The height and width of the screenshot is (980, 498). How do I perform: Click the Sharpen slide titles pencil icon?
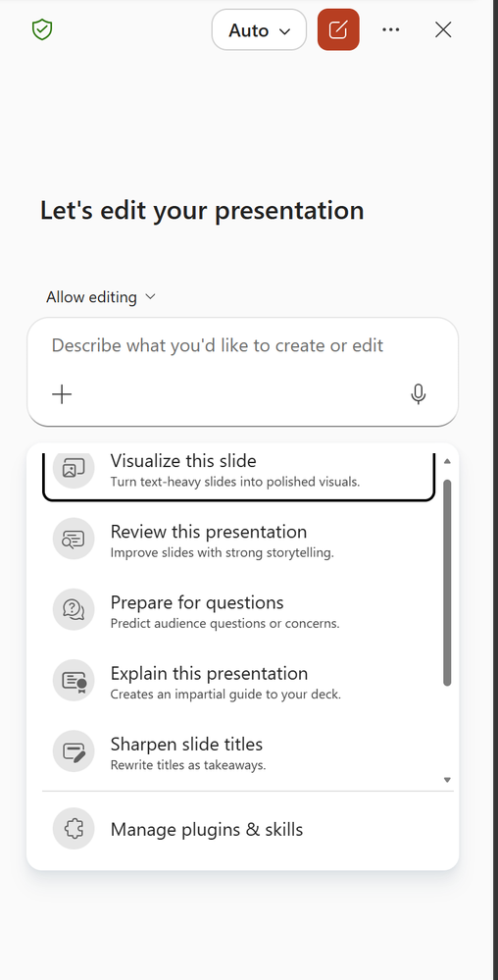pos(74,750)
